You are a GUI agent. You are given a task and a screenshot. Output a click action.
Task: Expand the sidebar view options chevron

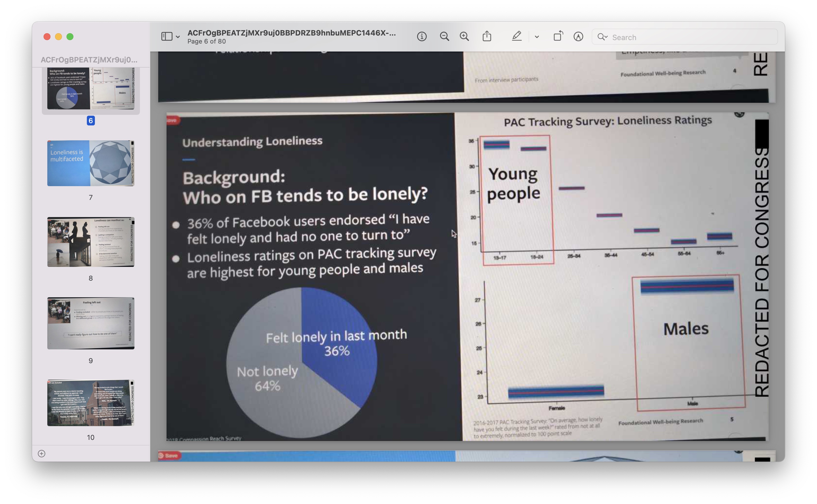[178, 37]
